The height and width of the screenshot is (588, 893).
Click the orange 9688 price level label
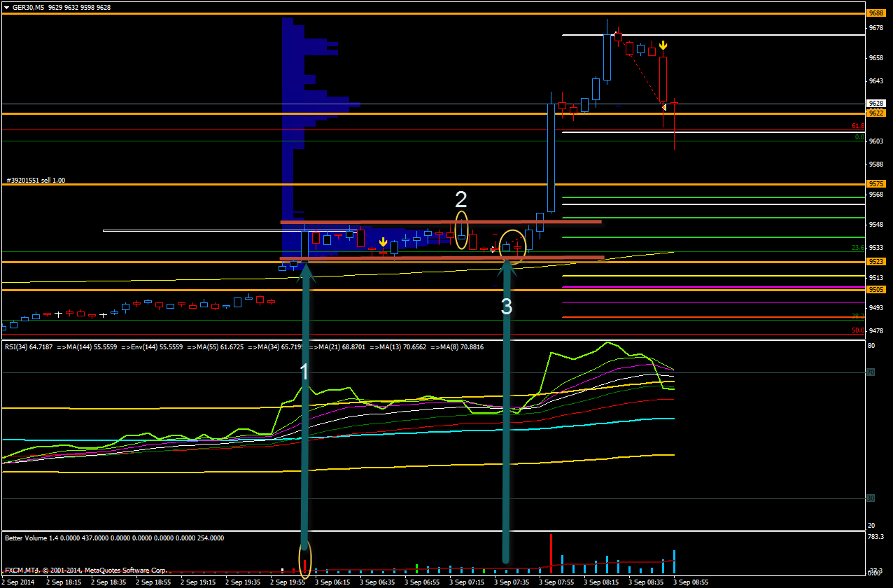(876, 13)
